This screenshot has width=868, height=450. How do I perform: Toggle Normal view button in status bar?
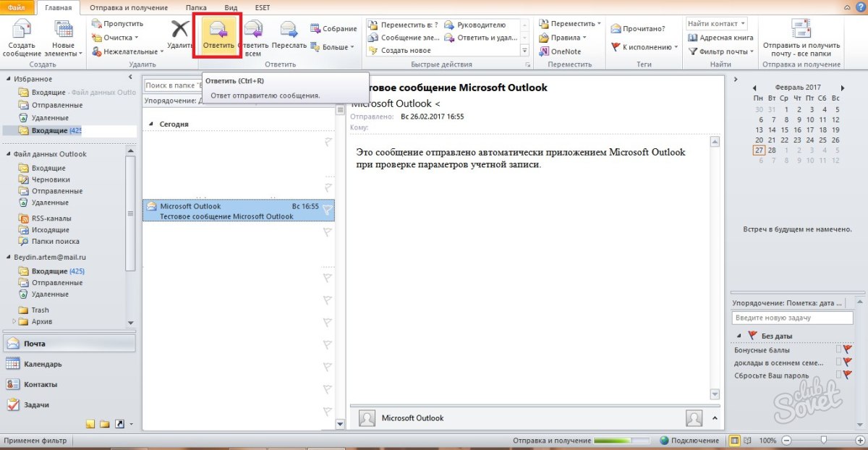[x=734, y=441]
